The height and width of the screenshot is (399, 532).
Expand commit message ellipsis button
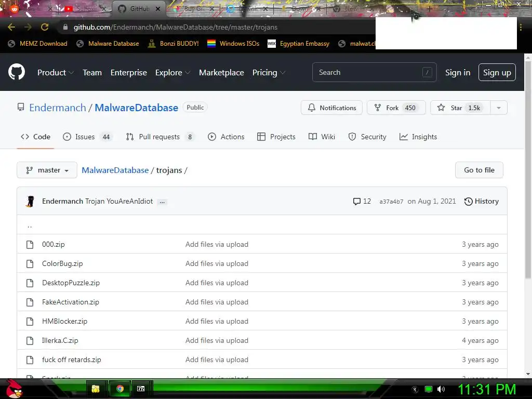162,202
